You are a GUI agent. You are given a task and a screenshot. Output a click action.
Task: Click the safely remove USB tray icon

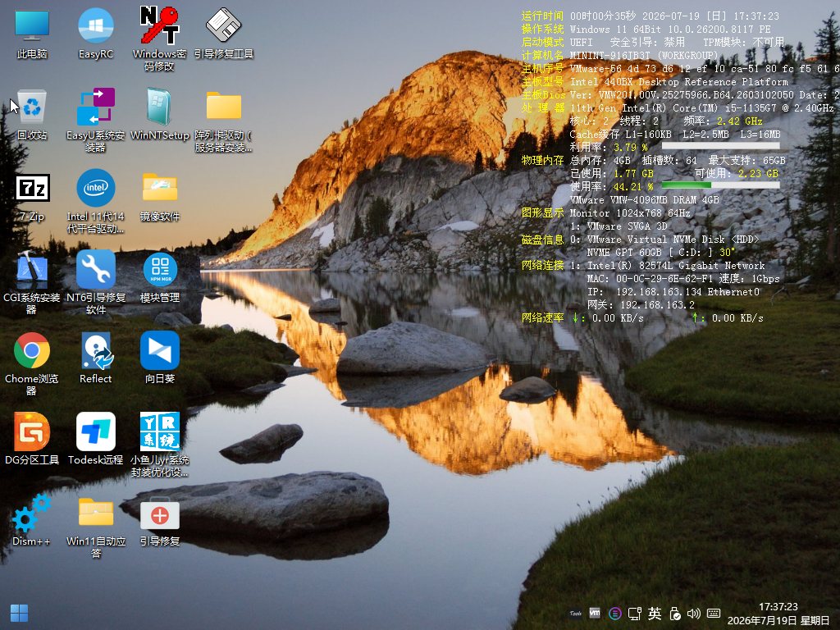point(675,614)
